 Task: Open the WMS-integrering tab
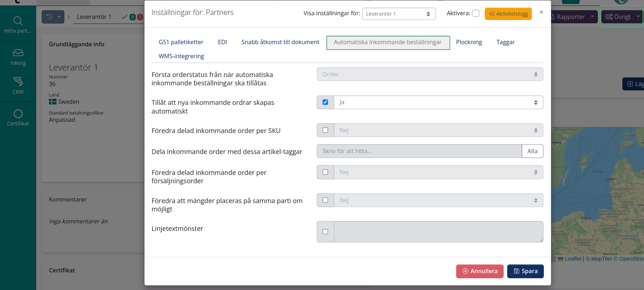pos(181,56)
